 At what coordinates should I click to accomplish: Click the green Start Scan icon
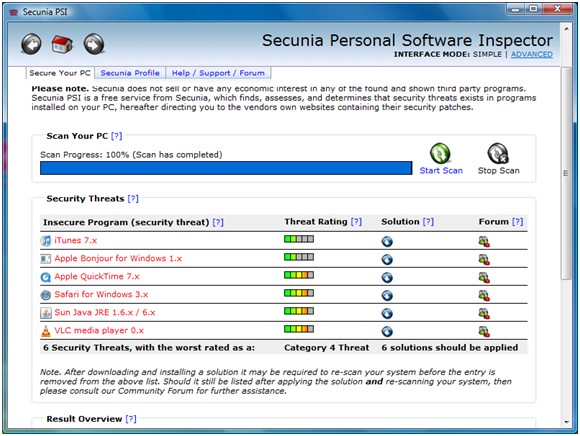tap(440, 153)
